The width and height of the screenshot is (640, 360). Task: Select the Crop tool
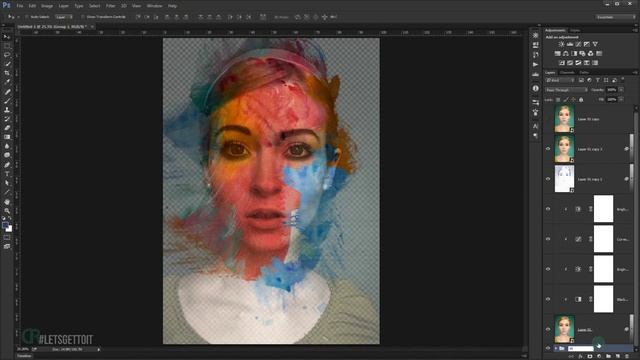pos(7,73)
